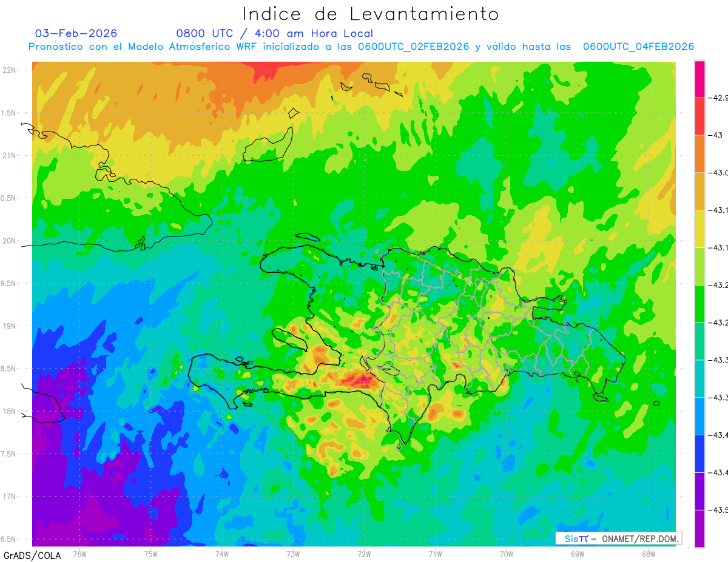The height and width of the screenshot is (562, 728).
Task: Click the 'SisTT - ONAMET/REP.DOM.' label box
Action: tap(619, 538)
